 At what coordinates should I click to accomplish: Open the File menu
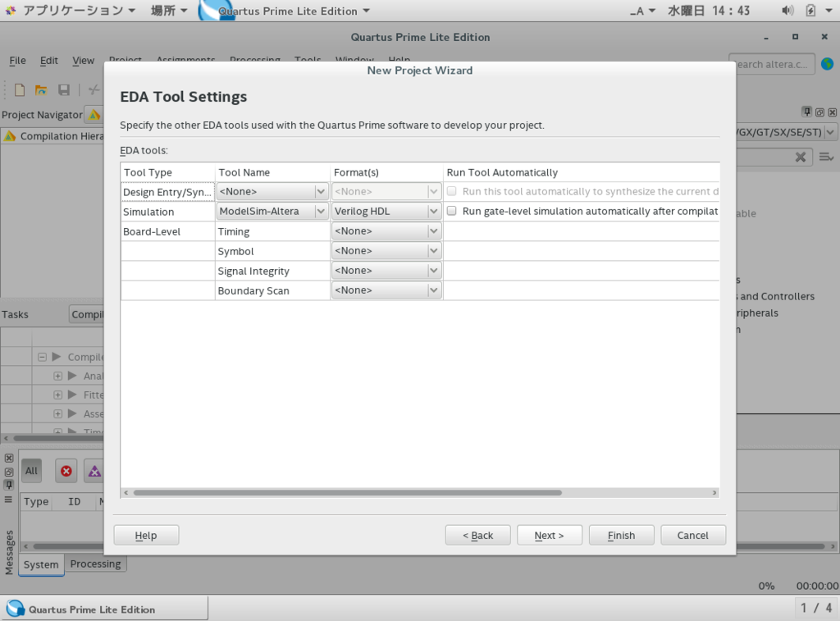[17, 61]
